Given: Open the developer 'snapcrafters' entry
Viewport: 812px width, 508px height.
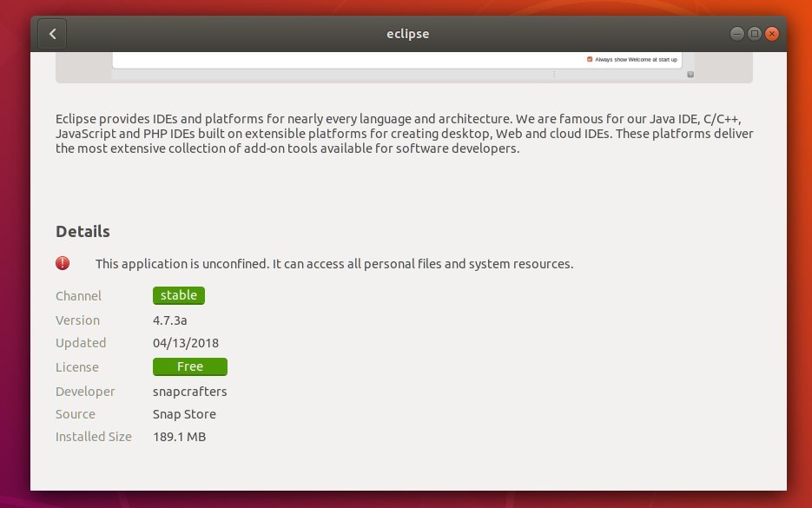Looking at the screenshot, I should (189, 392).
